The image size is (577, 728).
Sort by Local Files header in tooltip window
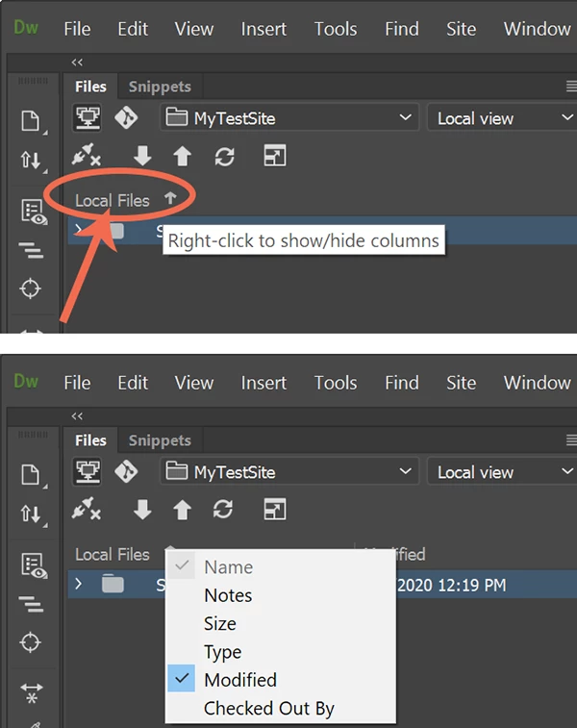(x=113, y=201)
